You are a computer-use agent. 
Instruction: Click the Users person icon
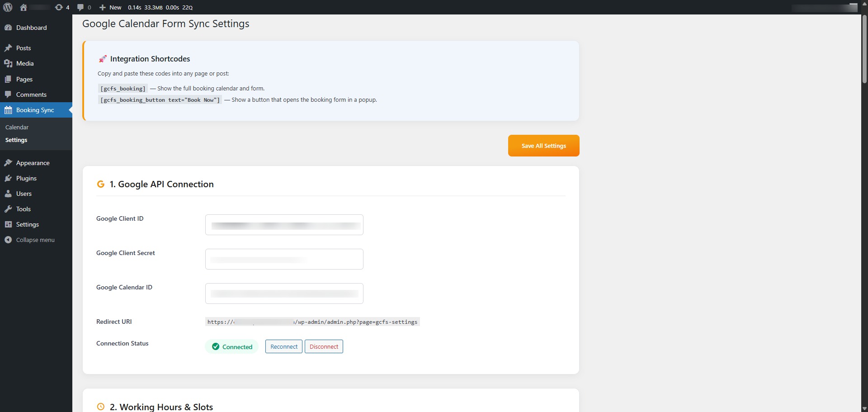pyautogui.click(x=8, y=194)
